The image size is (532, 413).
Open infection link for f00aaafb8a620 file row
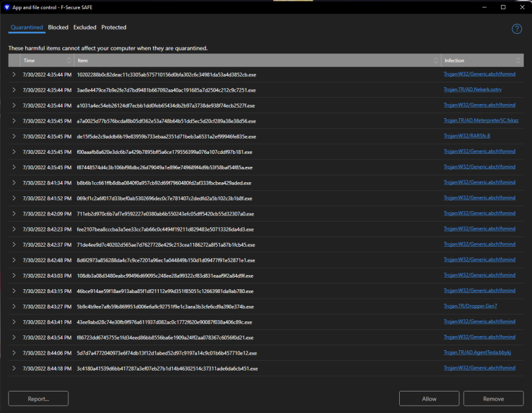(x=479, y=151)
